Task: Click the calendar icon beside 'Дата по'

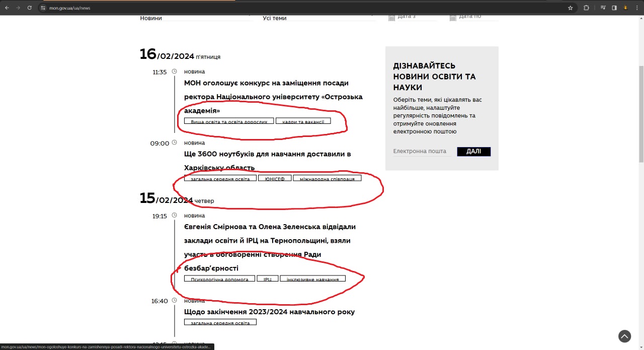Action: [x=453, y=18]
